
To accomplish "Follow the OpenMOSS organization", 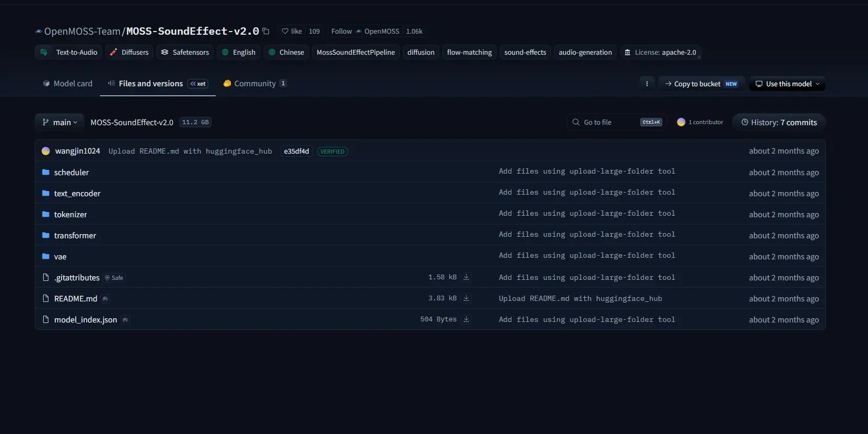I will click(341, 31).
